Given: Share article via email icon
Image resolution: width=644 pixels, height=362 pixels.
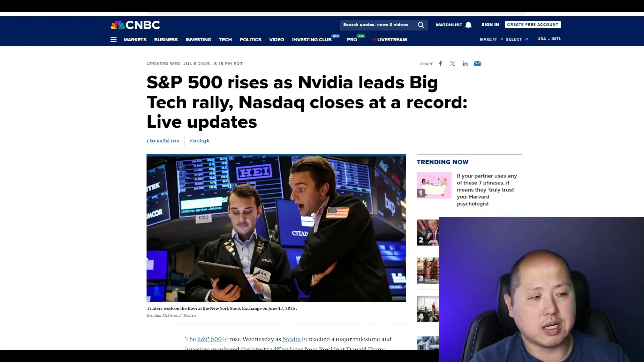Looking at the screenshot, I should 477,64.
